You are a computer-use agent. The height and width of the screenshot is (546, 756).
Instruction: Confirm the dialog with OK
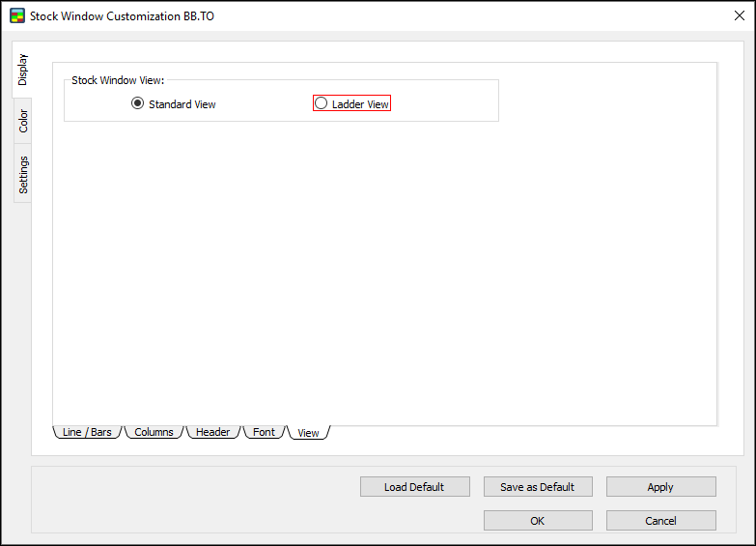pyautogui.click(x=537, y=521)
